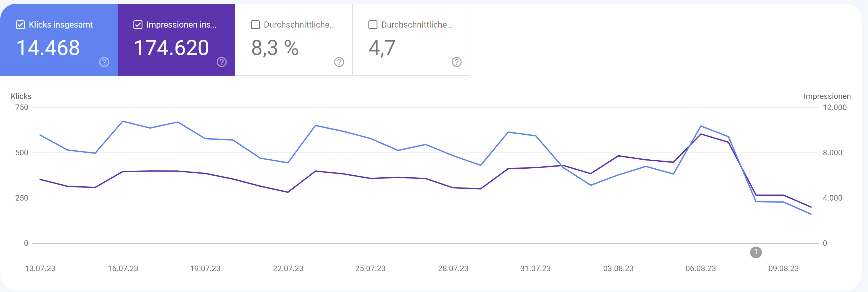Disable the Impressionen insgesamt checkbox
Image resolution: width=868 pixels, height=292 pixels.
(138, 24)
